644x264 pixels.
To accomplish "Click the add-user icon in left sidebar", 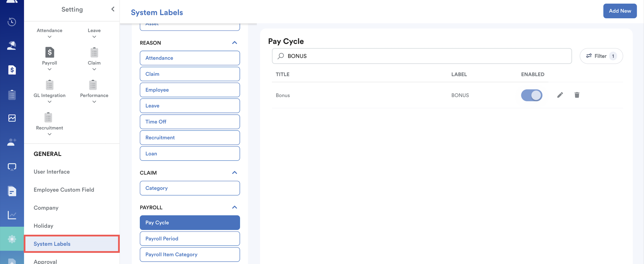I will 12,142.
